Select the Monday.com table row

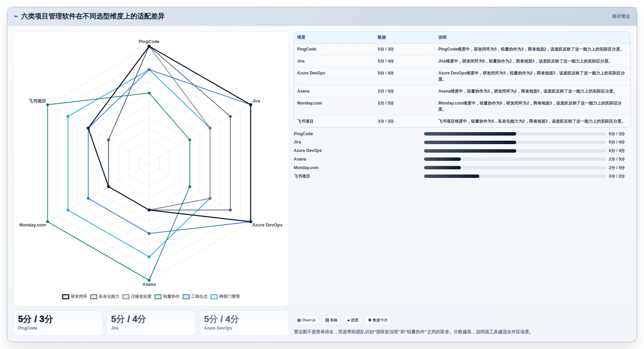coord(462,106)
